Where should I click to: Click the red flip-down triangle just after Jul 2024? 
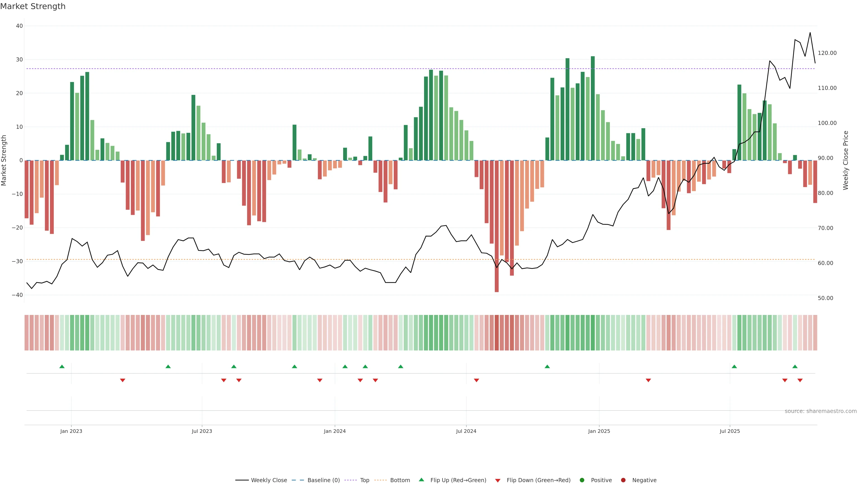click(476, 380)
